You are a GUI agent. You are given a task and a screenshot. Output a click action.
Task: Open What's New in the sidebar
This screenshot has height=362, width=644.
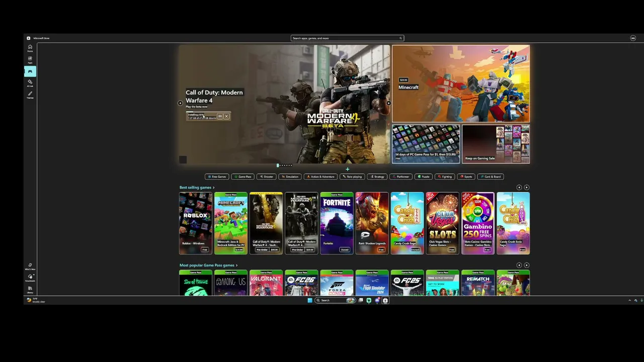(30, 266)
